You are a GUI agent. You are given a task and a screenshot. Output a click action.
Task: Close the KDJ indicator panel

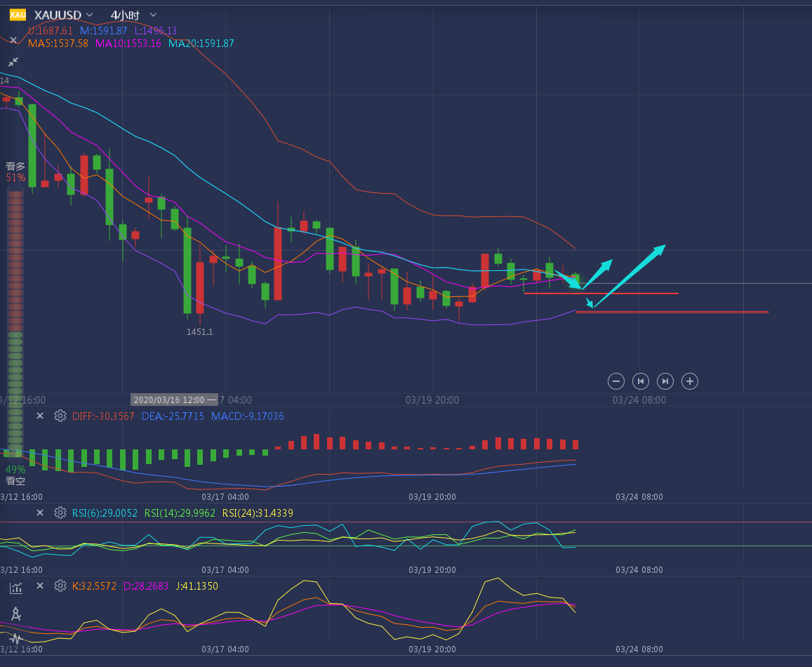(40, 586)
